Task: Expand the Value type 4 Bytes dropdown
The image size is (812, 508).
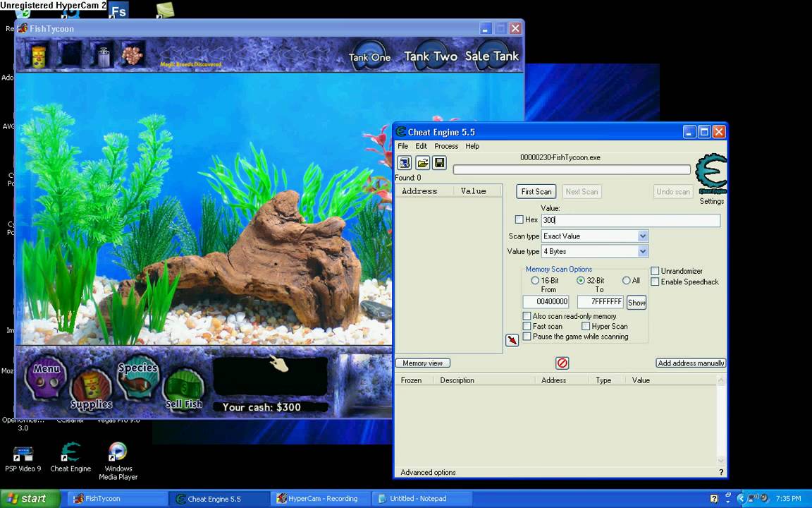Action: coord(643,251)
